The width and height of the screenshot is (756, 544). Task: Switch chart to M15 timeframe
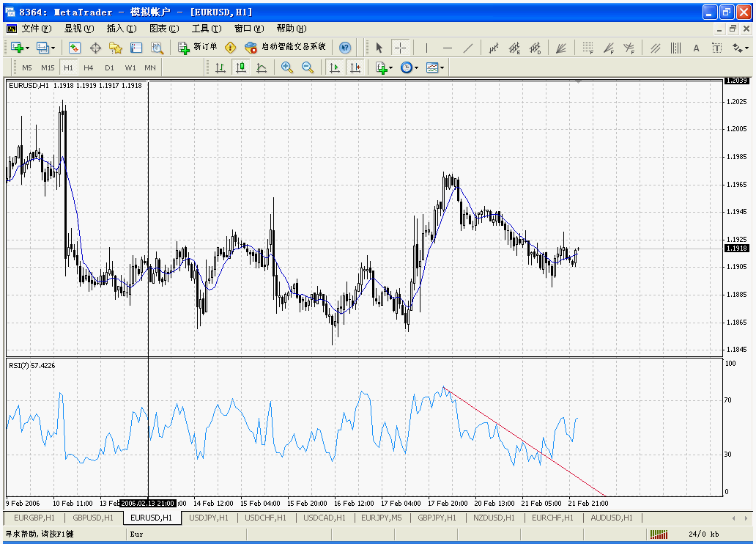(48, 67)
